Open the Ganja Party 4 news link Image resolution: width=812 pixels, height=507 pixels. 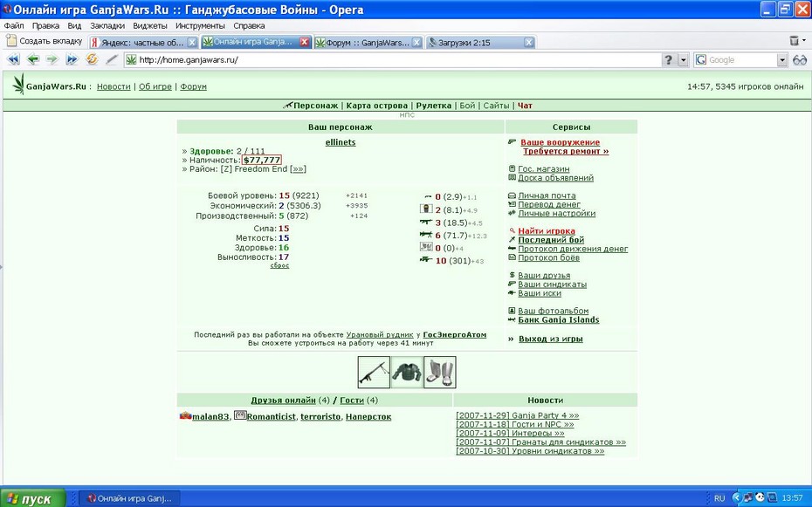click(518, 415)
